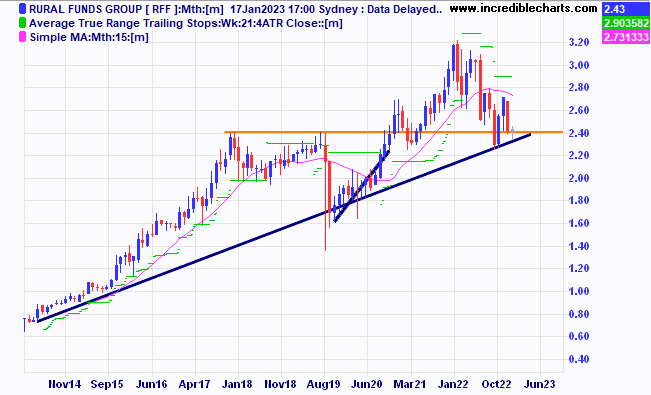Click the green ATR Trailing Stops legend marker

click(x=23, y=23)
